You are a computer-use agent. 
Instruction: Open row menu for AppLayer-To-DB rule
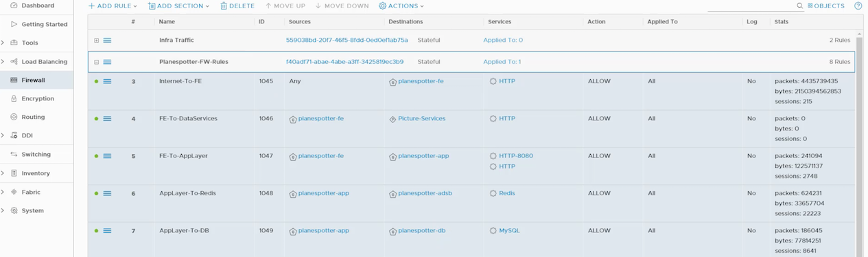[107, 231]
